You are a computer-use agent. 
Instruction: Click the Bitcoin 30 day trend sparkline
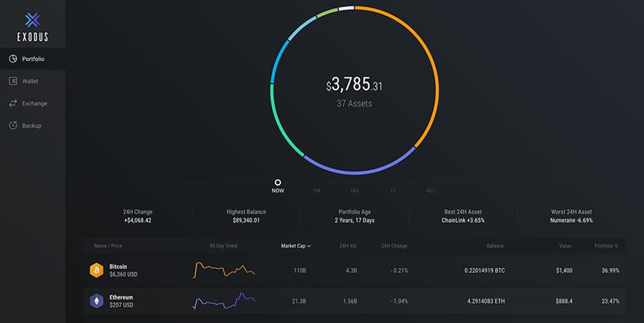coord(224,270)
